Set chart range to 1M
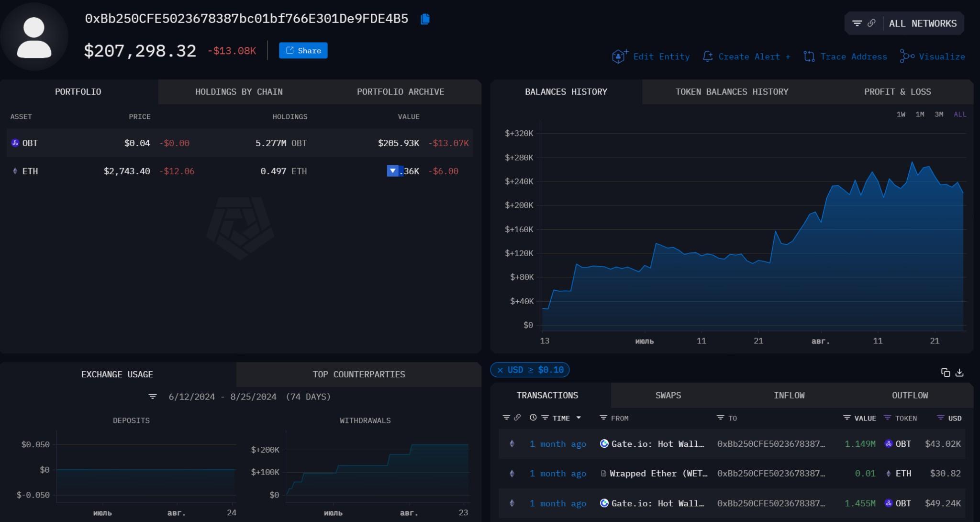The width and height of the screenshot is (980, 522). tap(920, 114)
